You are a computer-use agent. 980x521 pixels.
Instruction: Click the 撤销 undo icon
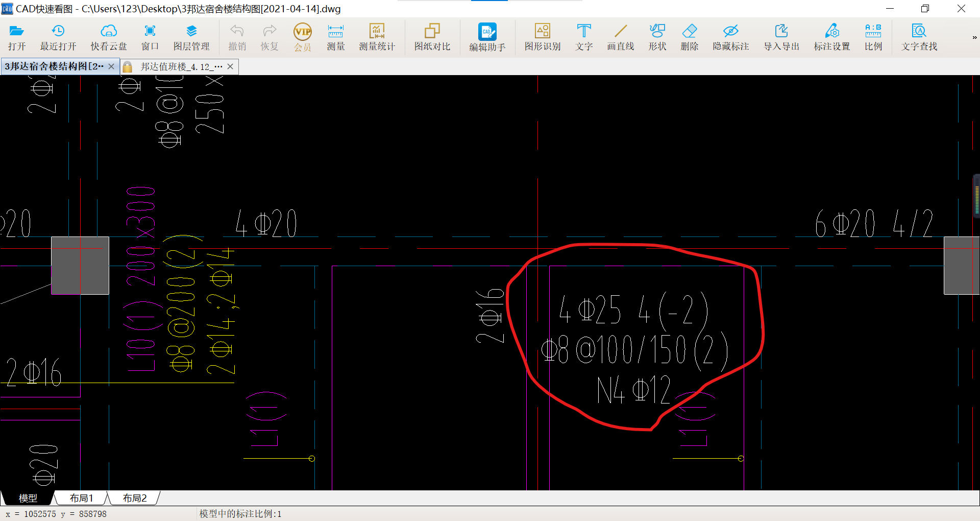pos(237,37)
